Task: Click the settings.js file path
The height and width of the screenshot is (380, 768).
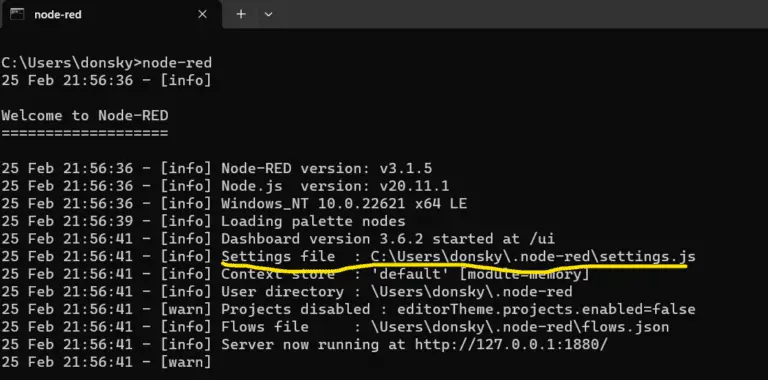Action: coord(533,256)
